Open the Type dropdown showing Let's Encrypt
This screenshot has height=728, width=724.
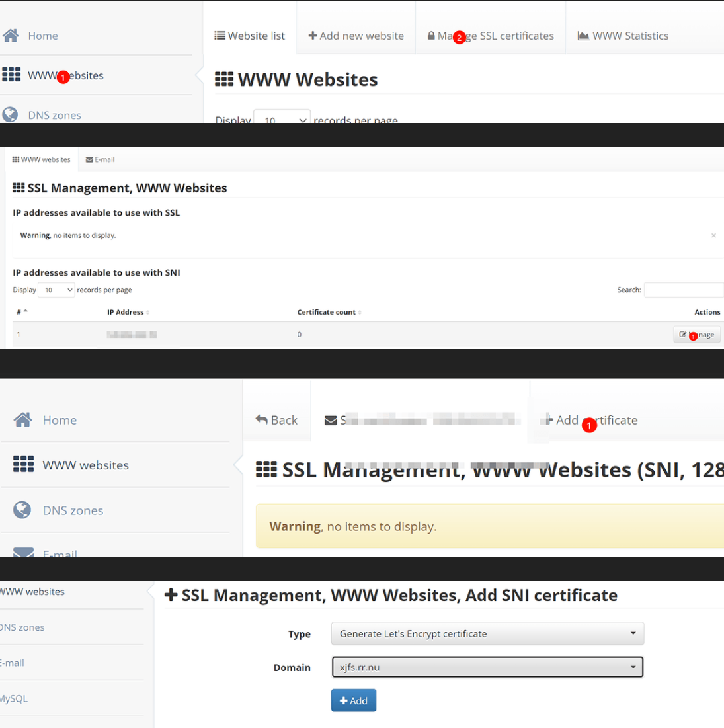pos(487,633)
